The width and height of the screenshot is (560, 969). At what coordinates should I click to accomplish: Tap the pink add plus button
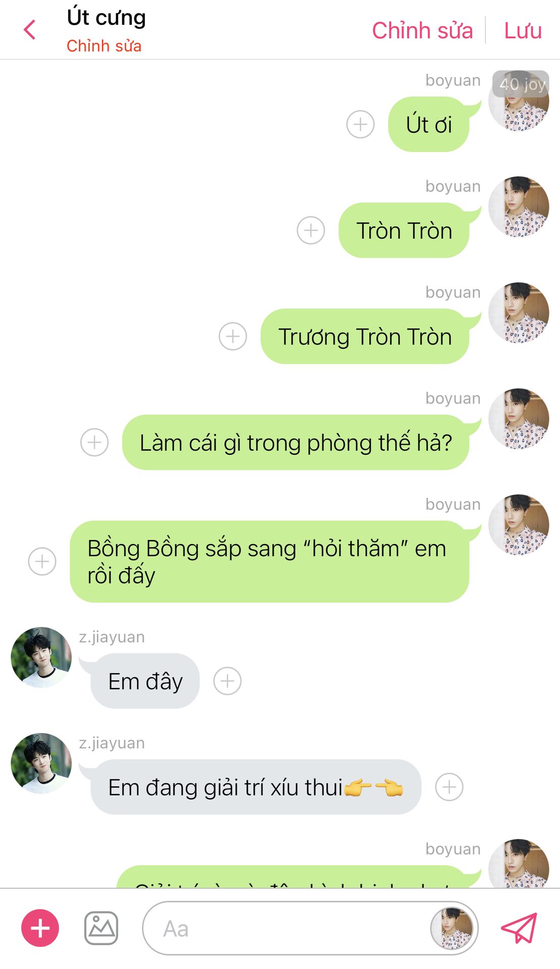click(x=40, y=928)
